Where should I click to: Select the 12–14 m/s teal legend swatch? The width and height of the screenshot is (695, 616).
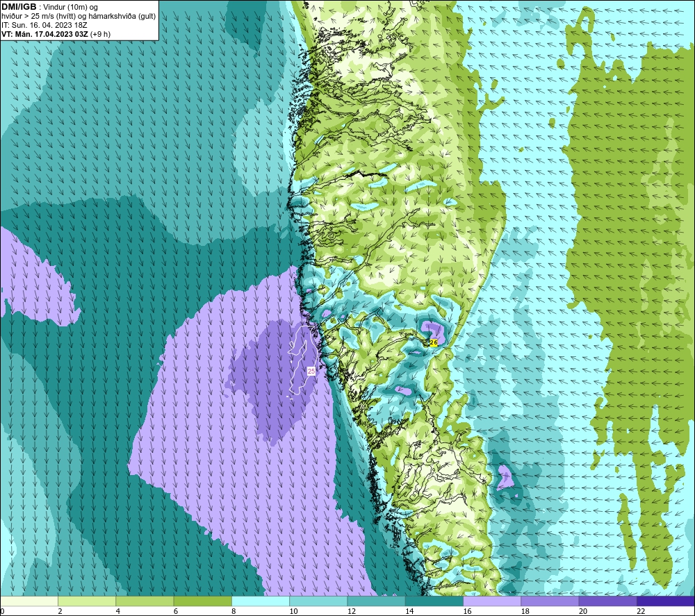376,601
